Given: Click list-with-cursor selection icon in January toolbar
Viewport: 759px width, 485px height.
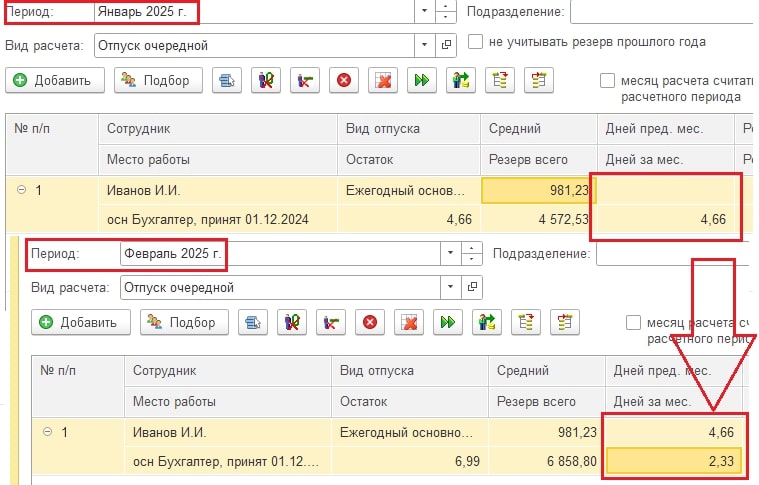Looking at the screenshot, I should (227, 80).
